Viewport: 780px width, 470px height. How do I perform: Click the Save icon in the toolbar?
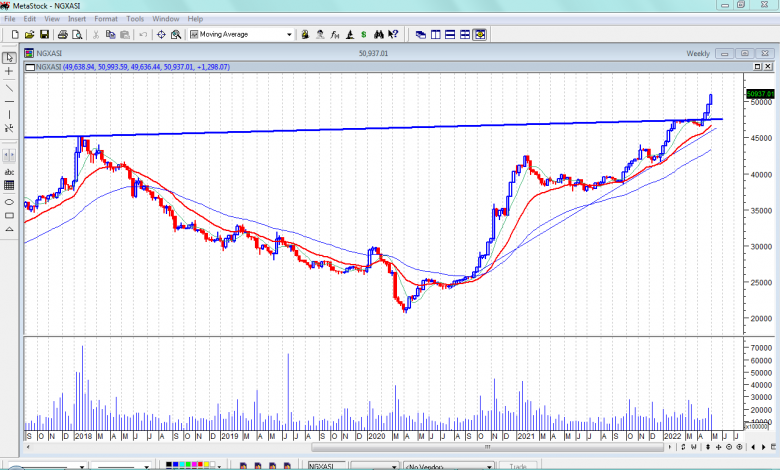46,35
